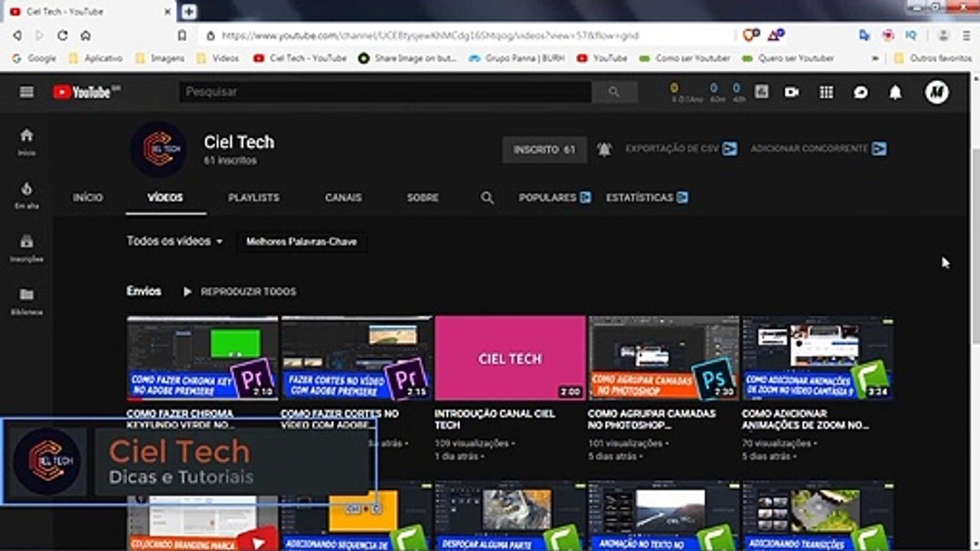This screenshot has width=980, height=551.
Task: Expand the bookmarks bar overflow chevron
Action: click(x=875, y=58)
